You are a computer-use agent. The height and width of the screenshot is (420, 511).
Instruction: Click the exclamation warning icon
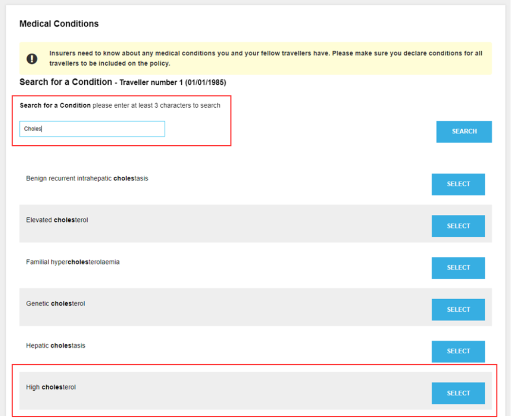click(x=32, y=58)
